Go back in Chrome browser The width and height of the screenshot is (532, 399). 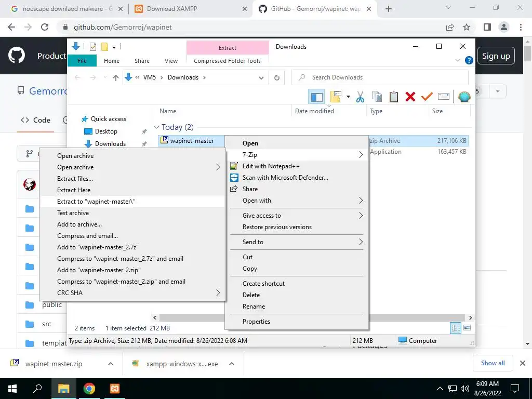point(11,27)
